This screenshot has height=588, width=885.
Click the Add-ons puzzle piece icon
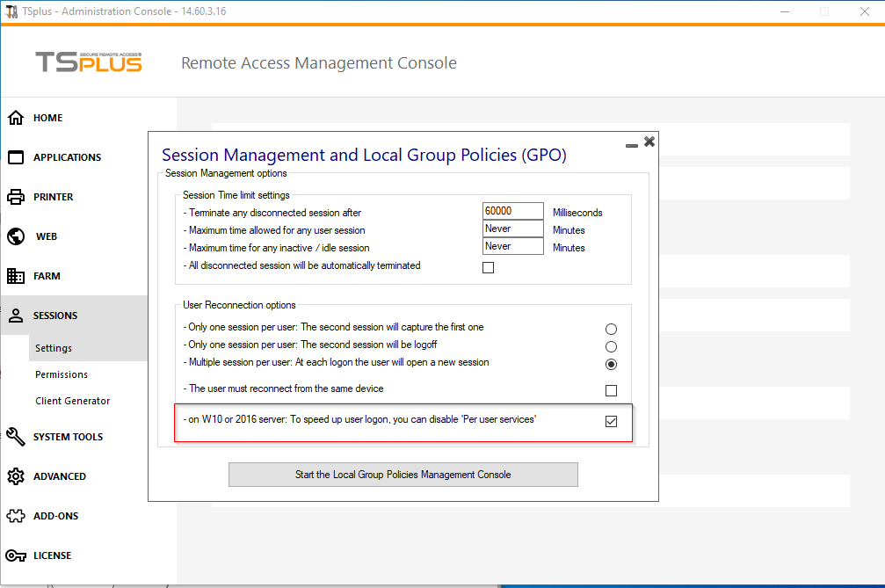click(x=16, y=516)
